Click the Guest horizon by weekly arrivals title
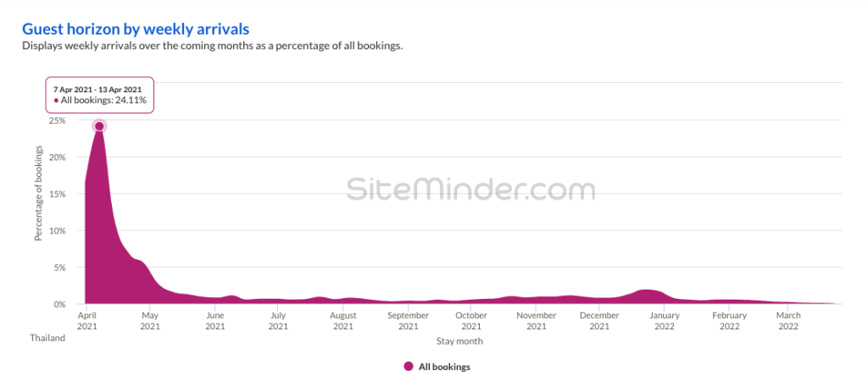The height and width of the screenshot is (392, 868). 136,29
